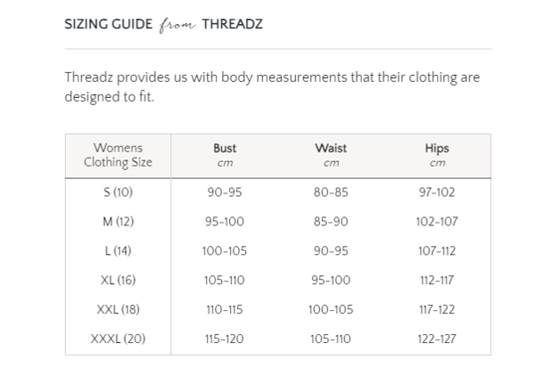Click the SIZING GUIDE from THREADZ heading
Image resolution: width=535 pixels, height=392 pixels.
(x=164, y=25)
